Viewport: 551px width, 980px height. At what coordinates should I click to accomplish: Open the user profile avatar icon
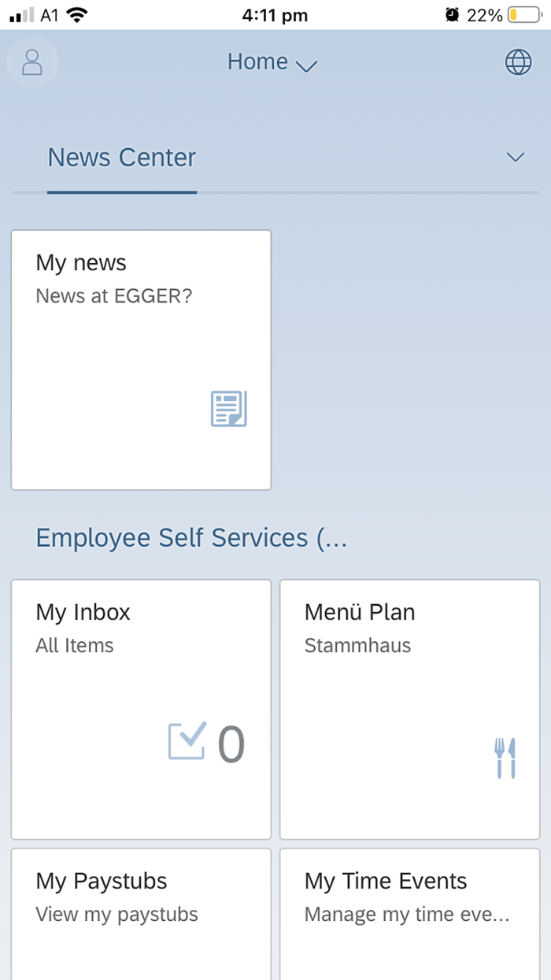[x=32, y=62]
